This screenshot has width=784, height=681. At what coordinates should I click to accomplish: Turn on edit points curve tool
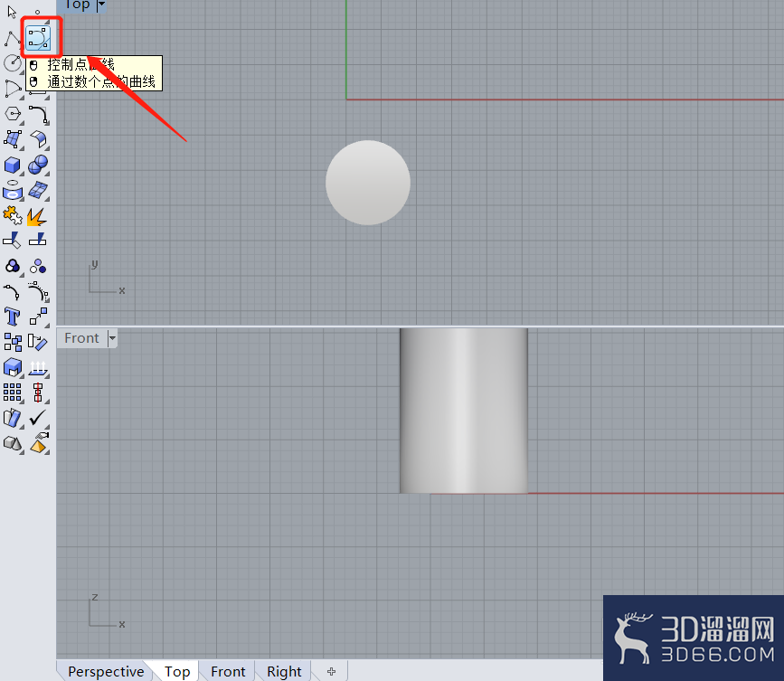(x=12, y=292)
